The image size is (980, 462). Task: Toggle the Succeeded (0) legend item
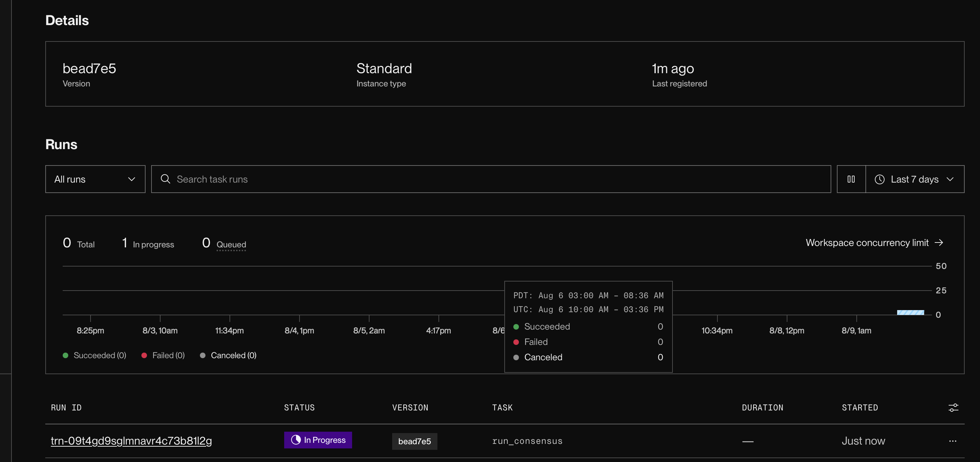point(94,355)
